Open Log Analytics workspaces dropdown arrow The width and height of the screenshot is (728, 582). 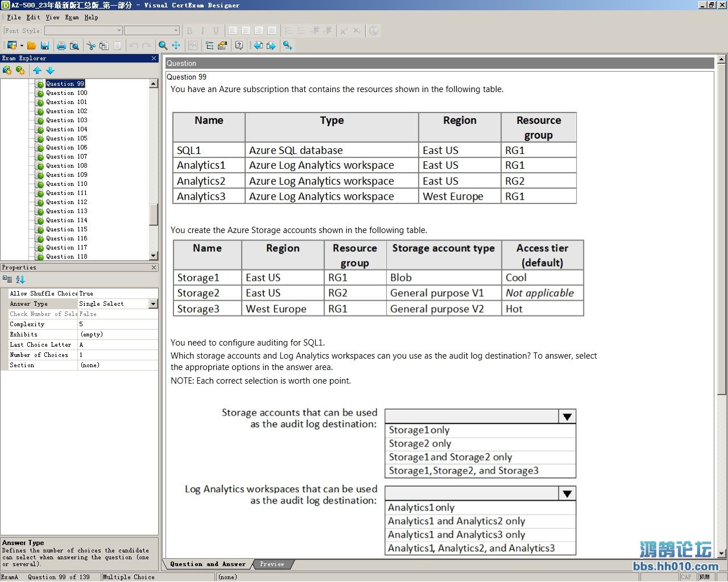pyautogui.click(x=567, y=493)
